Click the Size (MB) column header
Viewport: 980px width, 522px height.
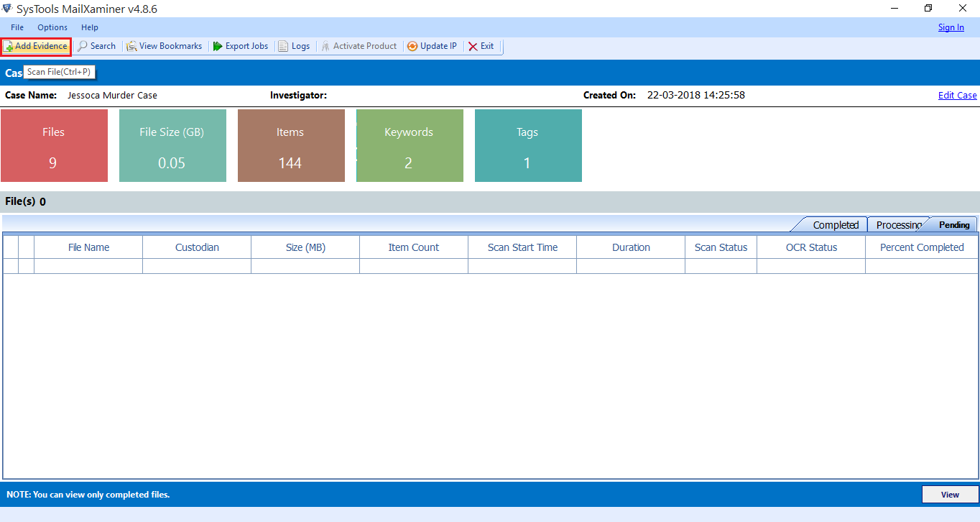coord(305,247)
